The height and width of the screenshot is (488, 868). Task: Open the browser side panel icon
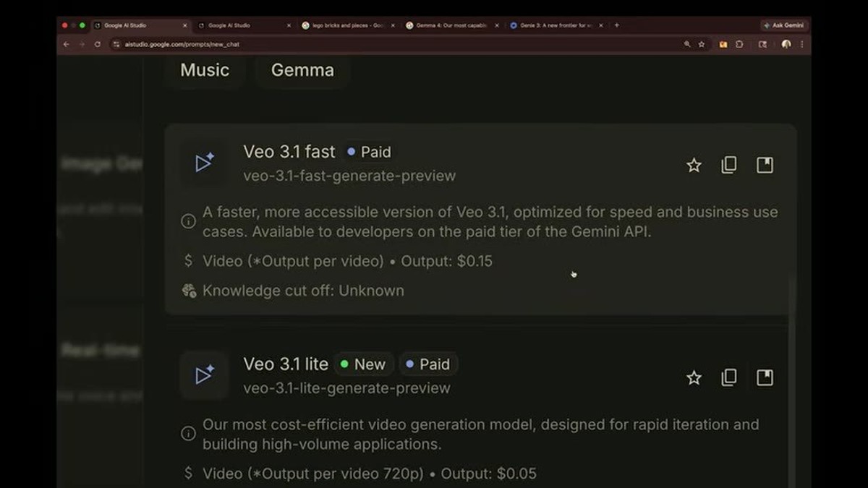tap(762, 44)
